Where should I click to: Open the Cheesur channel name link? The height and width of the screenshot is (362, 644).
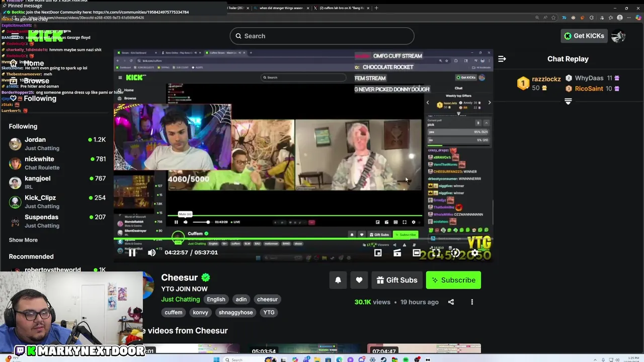[x=179, y=278]
